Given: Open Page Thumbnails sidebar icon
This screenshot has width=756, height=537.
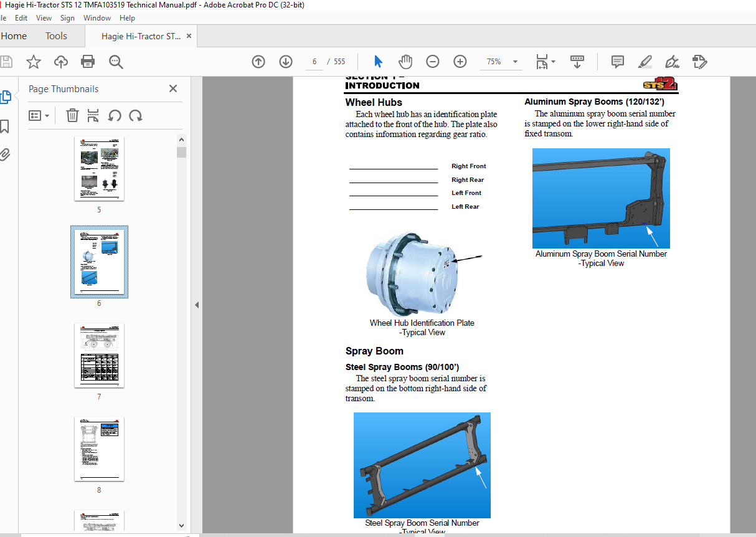Looking at the screenshot, I should [5, 97].
